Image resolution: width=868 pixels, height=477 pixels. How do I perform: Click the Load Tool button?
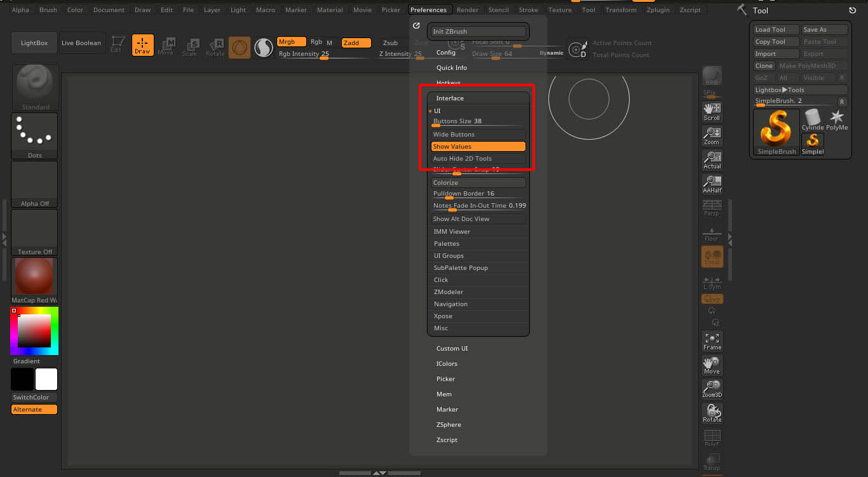(x=775, y=30)
